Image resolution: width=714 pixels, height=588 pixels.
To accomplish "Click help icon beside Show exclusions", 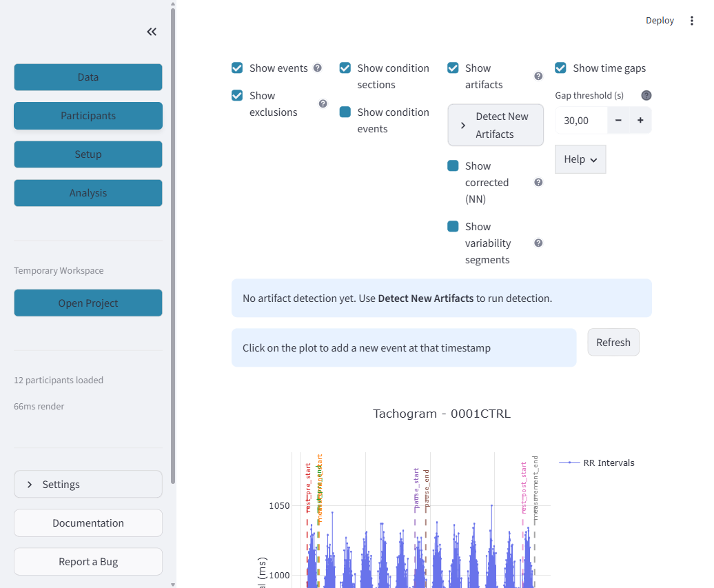I will point(323,104).
